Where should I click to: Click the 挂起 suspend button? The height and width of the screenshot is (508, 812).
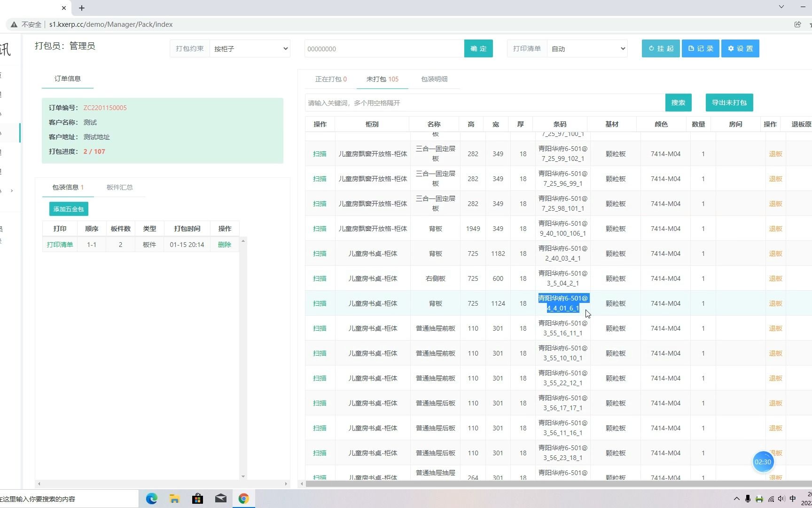[x=661, y=48]
